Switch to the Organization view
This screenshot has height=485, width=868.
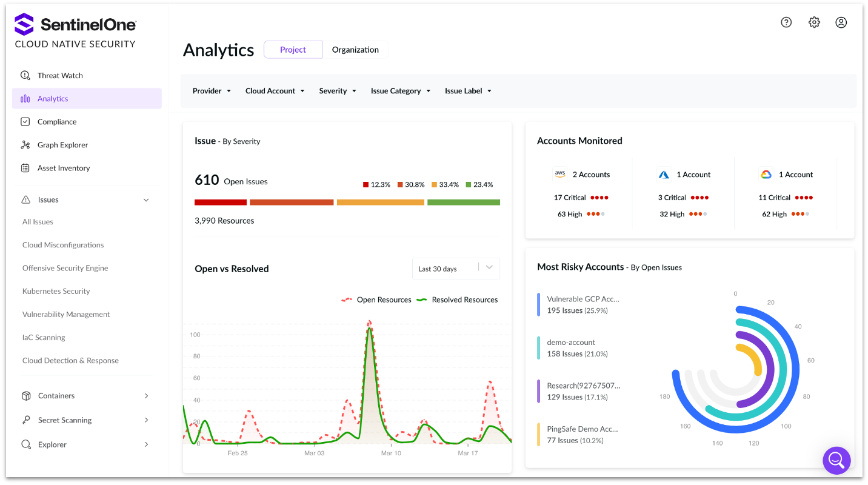click(x=356, y=49)
